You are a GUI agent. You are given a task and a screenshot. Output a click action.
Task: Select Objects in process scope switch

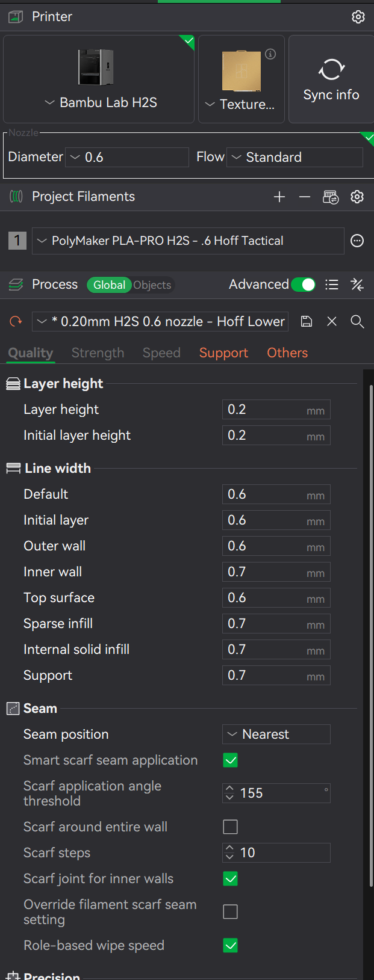(152, 285)
